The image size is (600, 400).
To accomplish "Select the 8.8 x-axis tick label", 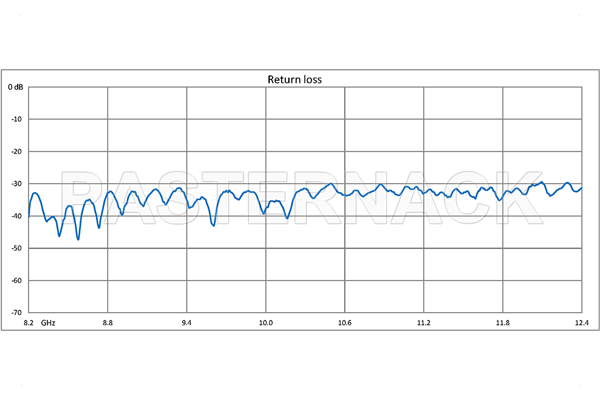I will click(x=108, y=323).
